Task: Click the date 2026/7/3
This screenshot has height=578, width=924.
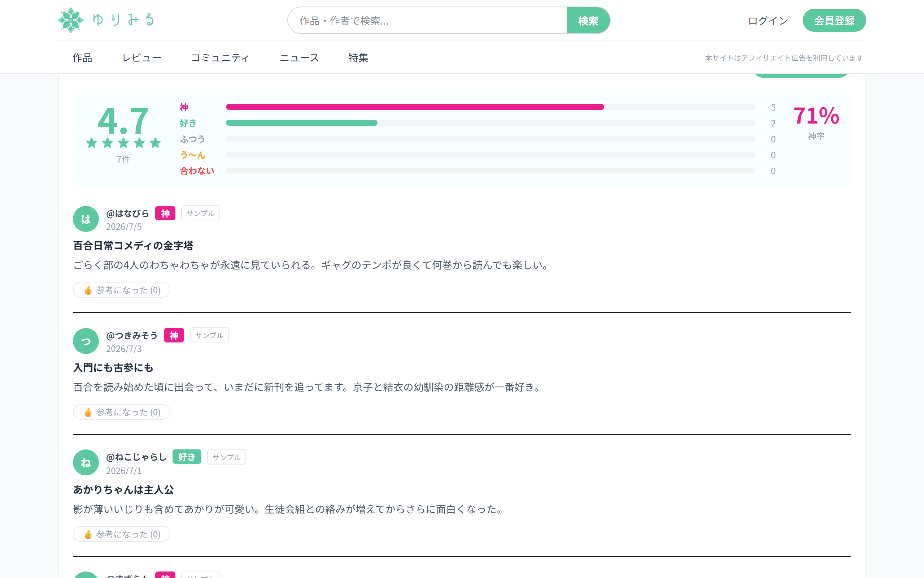Action: click(124, 349)
